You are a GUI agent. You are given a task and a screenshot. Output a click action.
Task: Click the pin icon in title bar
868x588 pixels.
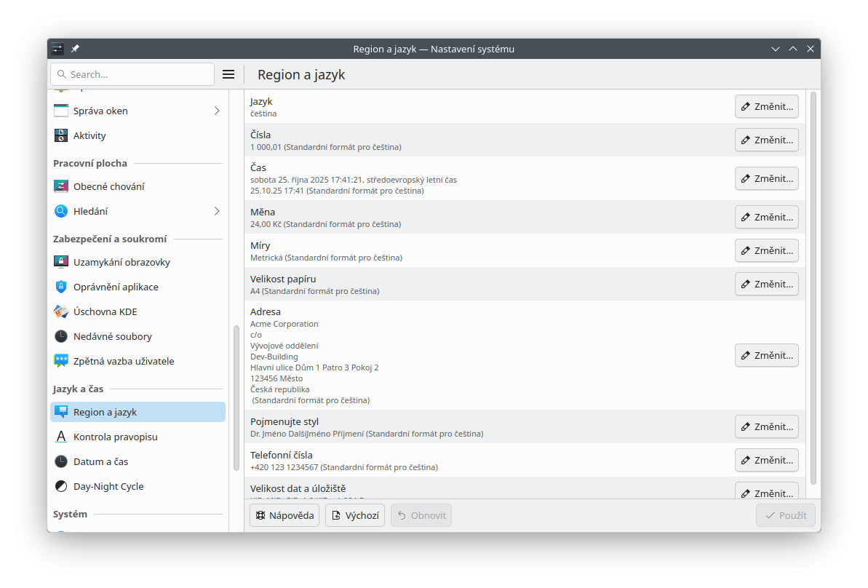tap(75, 49)
